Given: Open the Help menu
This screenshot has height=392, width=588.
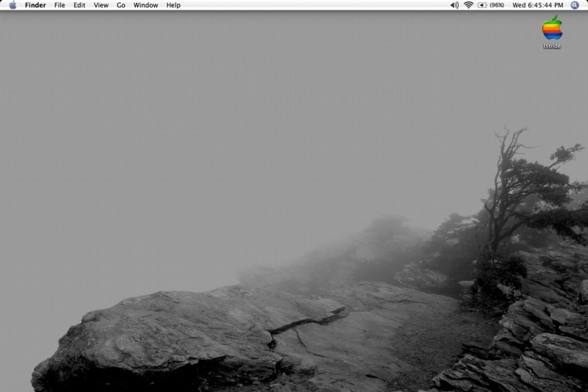Looking at the screenshot, I should coord(173,5).
